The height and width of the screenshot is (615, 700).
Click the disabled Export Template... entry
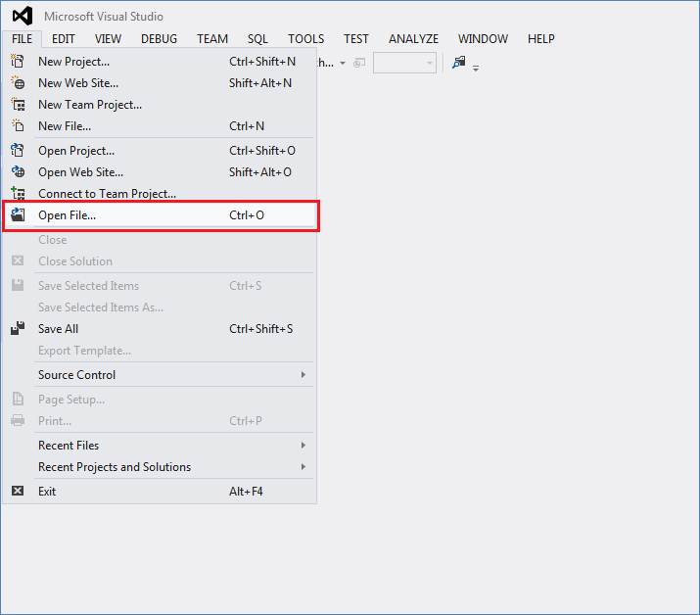click(x=159, y=351)
